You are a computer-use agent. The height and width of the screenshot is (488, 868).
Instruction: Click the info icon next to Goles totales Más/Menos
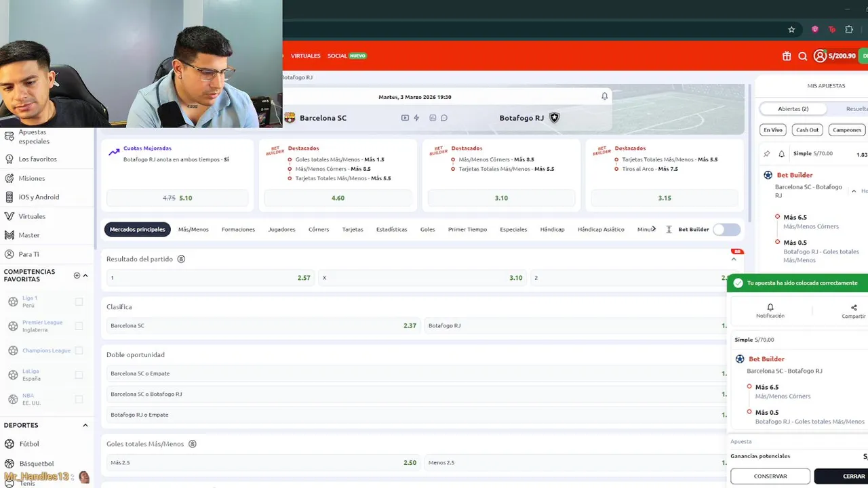point(193,444)
